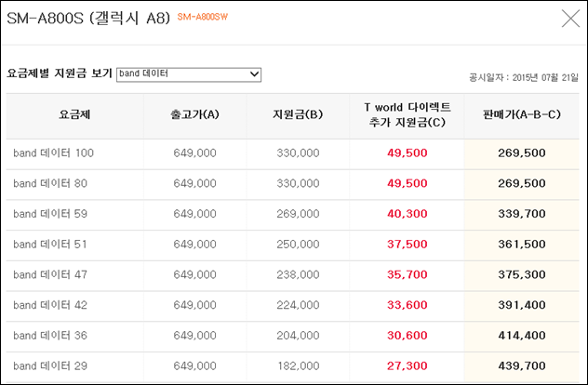Click the 지원금(B) column header

[298, 114]
